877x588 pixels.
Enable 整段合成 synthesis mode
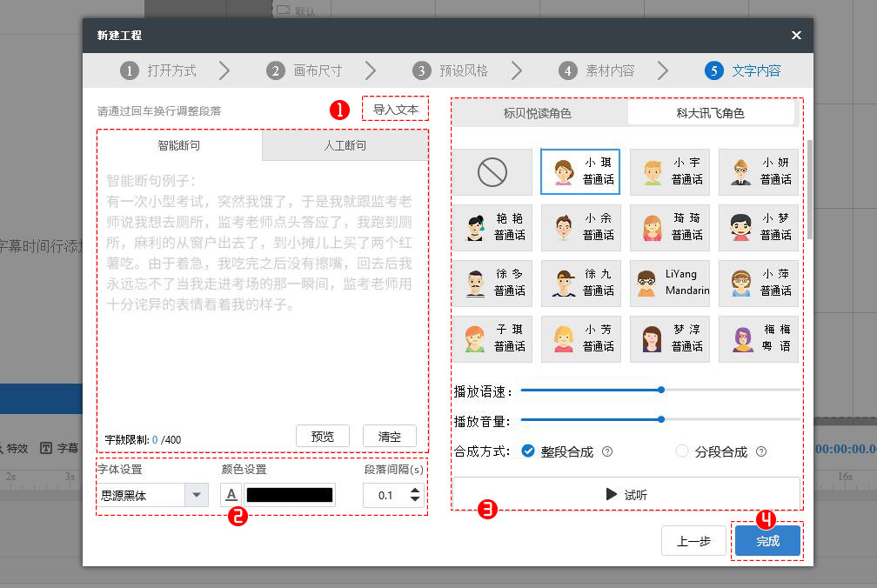[526, 451]
